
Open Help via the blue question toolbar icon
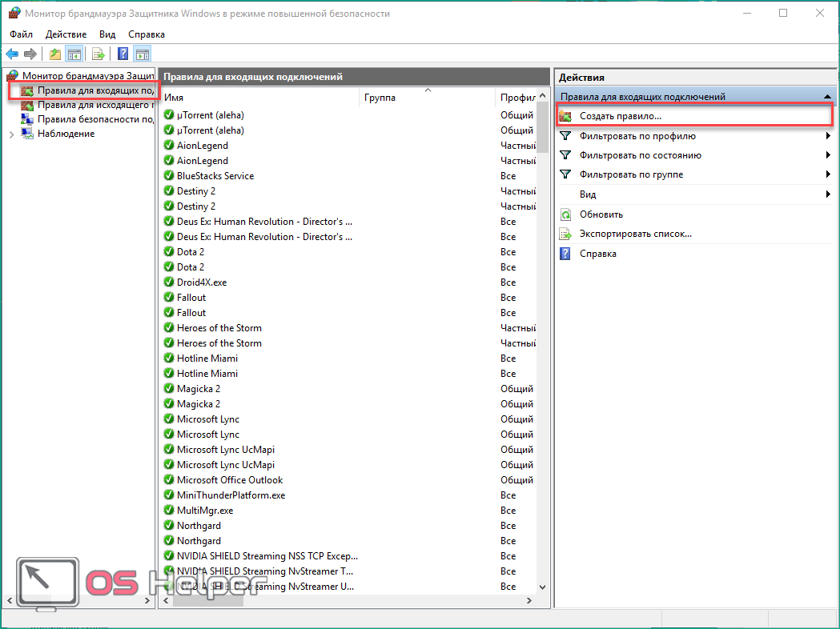123,54
